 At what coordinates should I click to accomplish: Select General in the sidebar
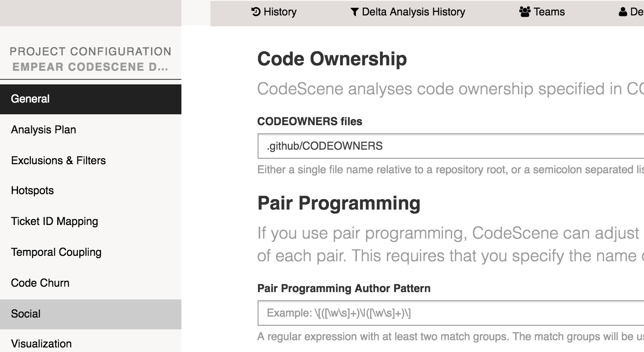click(x=30, y=99)
